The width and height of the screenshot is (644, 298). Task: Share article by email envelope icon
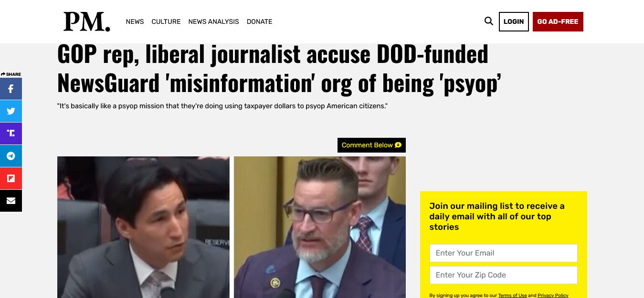coord(11,201)
